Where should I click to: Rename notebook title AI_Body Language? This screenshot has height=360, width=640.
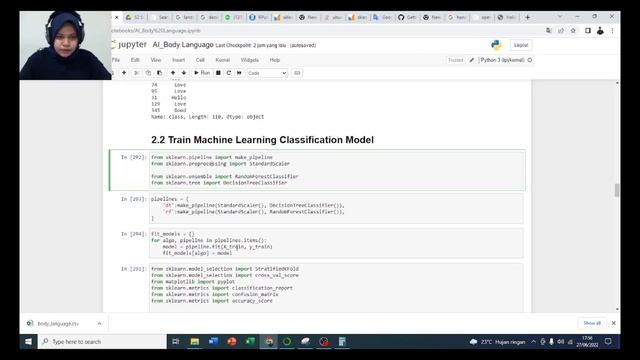coord(183,45)
